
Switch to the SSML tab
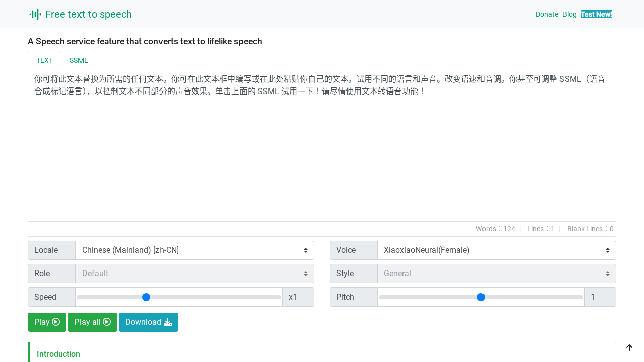tap(78, 60)
